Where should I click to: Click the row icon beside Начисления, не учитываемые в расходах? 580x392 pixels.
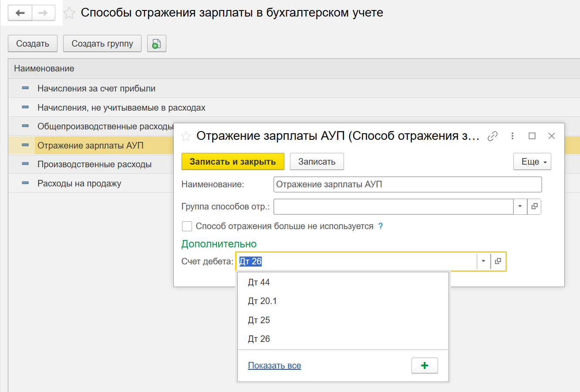click(25, 107)
